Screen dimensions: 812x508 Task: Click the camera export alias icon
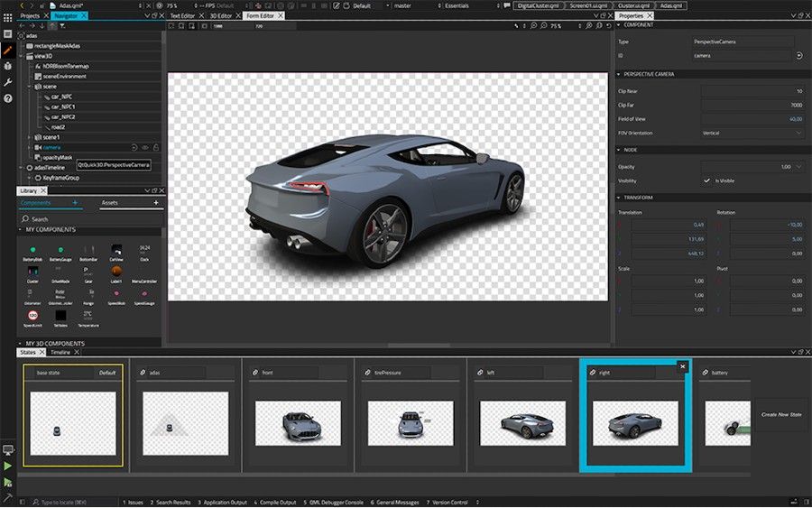[x=134, y=148]
